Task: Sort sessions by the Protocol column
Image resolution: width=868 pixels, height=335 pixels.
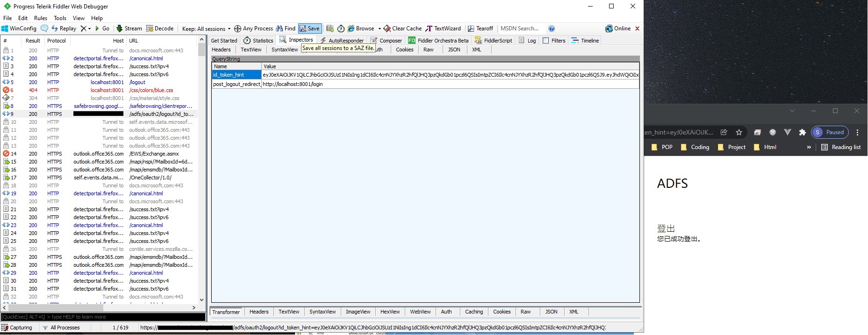Action: [x=57, y=41]
